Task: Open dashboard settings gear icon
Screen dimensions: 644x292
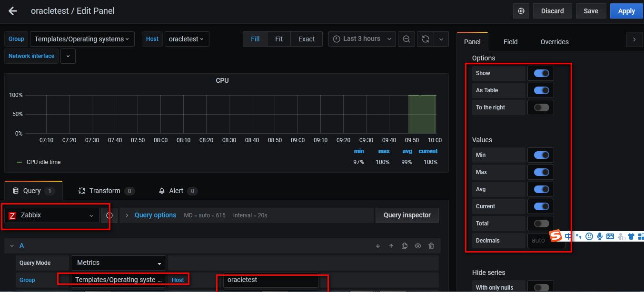Action: pos(521,11)
